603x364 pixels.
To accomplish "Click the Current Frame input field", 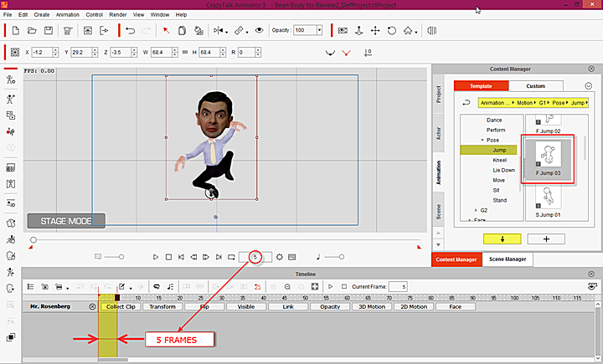I will [x=398, y=286].
